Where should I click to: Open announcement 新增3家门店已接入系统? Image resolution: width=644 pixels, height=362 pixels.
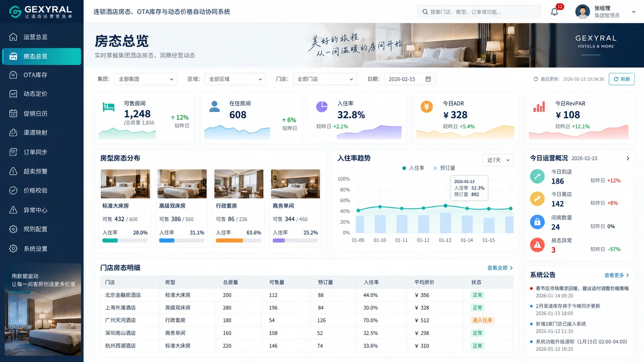click(561, 324)
